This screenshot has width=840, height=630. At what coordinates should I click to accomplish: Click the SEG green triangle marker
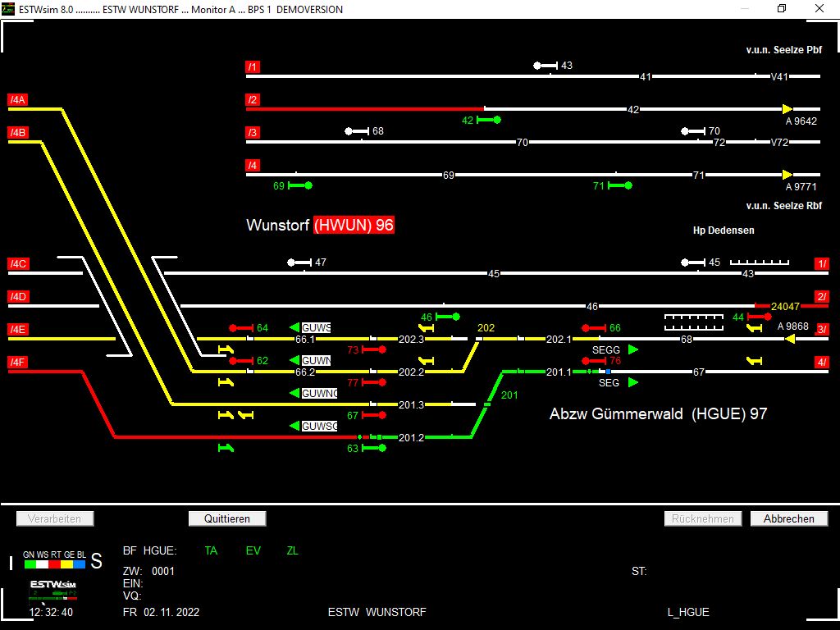click(631, 382)
